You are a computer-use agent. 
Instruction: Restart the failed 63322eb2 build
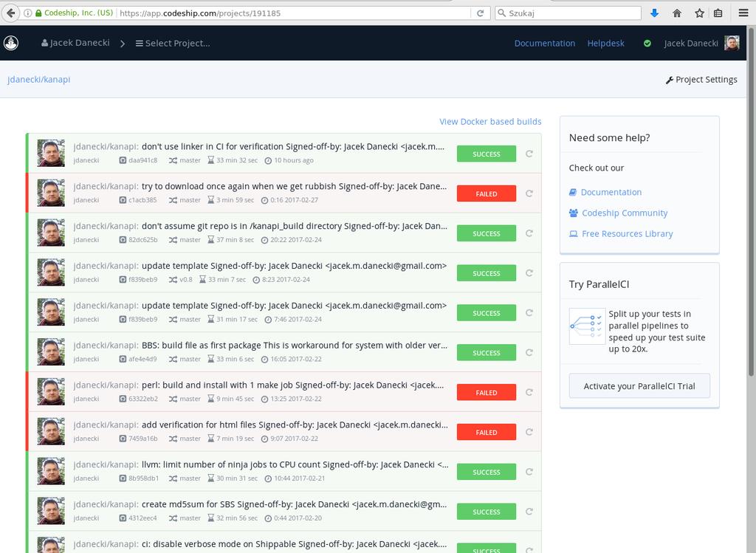pyautogui.click(x=529, y=393)
